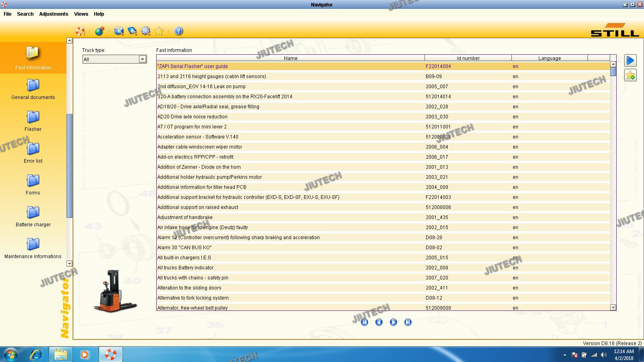Click the blue play/open document button

coord(630,60)
